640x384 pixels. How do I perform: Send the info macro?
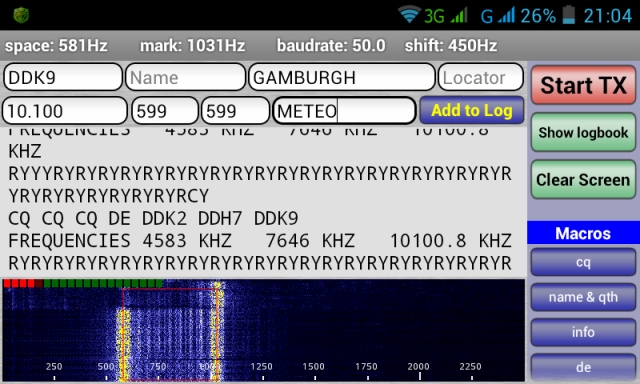click(583, 332)
